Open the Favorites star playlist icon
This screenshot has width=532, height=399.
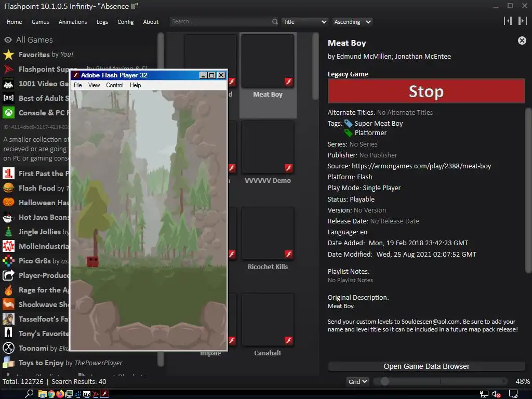(8, 55)
